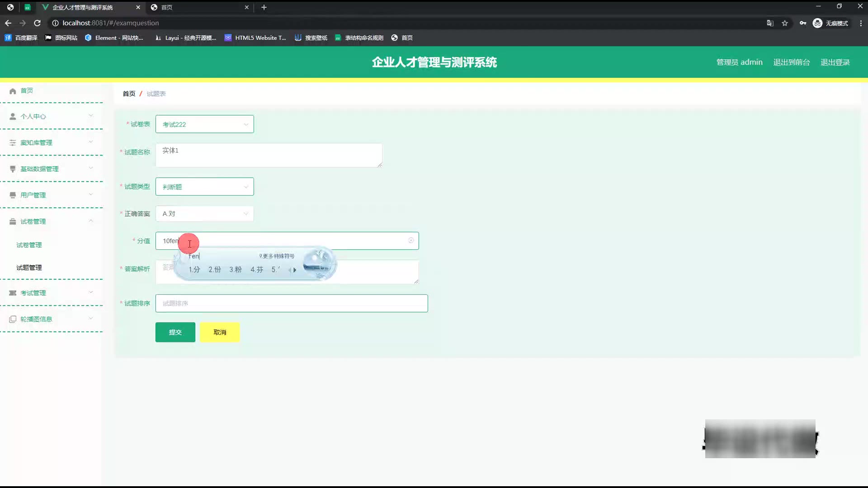Expand the 用户管理 menu chevron
The height and width of the screenshot is (488, 868).
click(91, 194)
